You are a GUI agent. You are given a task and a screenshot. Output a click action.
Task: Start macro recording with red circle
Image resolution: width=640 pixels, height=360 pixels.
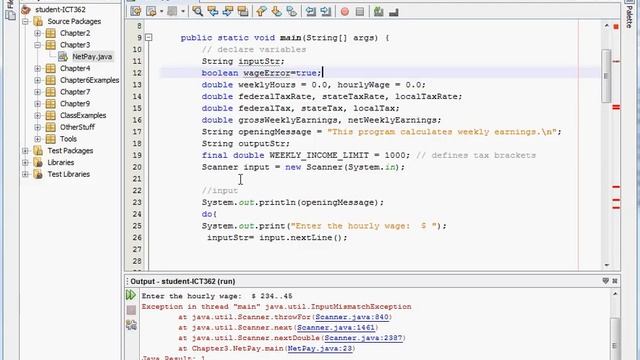click(345, 11)
